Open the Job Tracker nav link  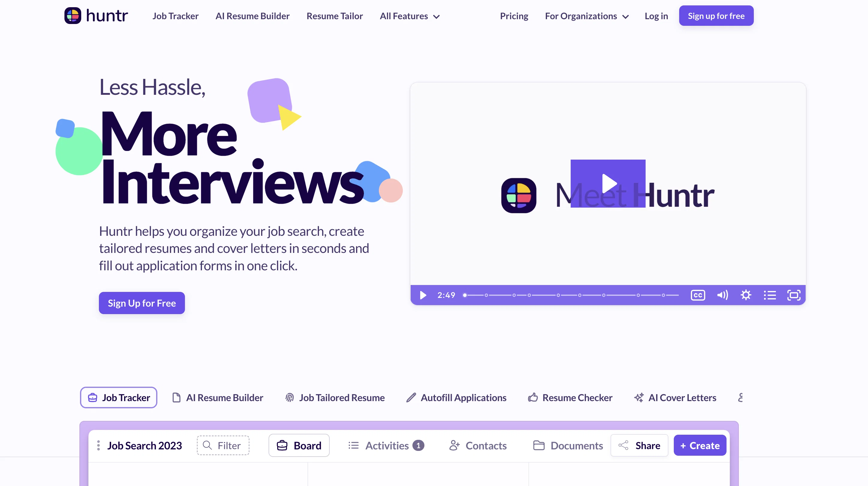coord(176,16)
